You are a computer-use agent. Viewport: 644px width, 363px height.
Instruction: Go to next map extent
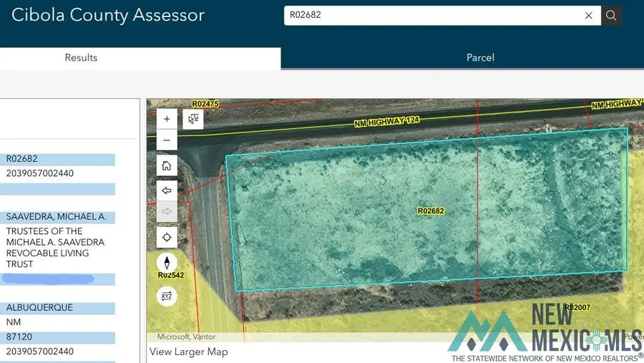point(167,212)
